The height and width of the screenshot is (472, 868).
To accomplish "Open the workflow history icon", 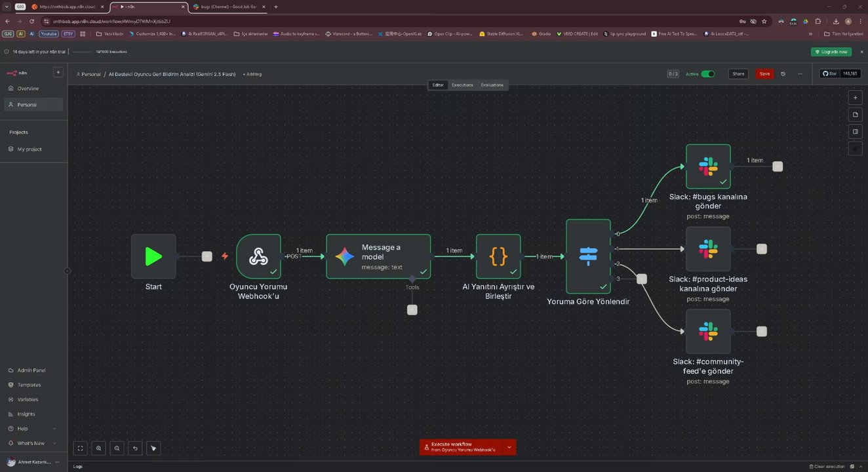I will (783, 74).
